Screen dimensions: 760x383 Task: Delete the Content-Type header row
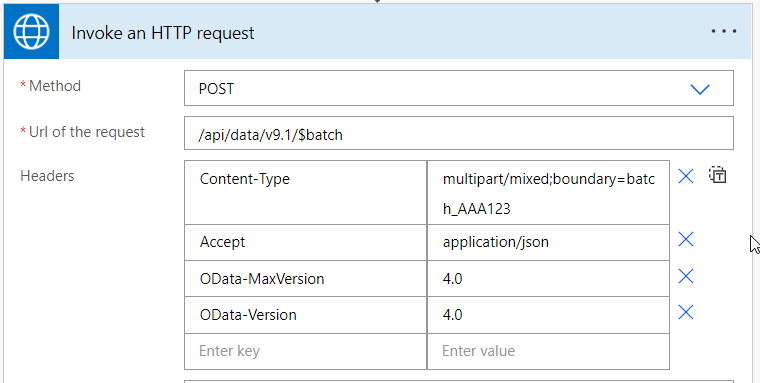click(686, 176)
